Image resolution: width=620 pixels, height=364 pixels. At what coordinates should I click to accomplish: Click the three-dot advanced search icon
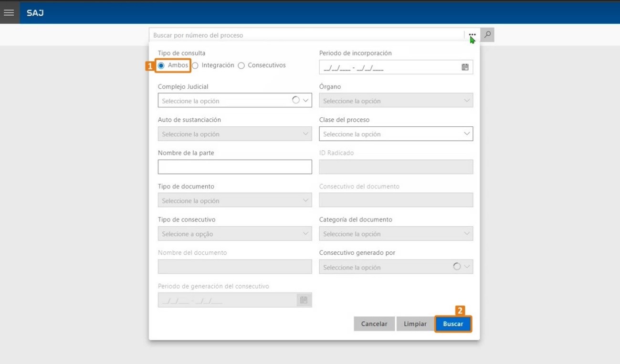(x=472, y=35)
